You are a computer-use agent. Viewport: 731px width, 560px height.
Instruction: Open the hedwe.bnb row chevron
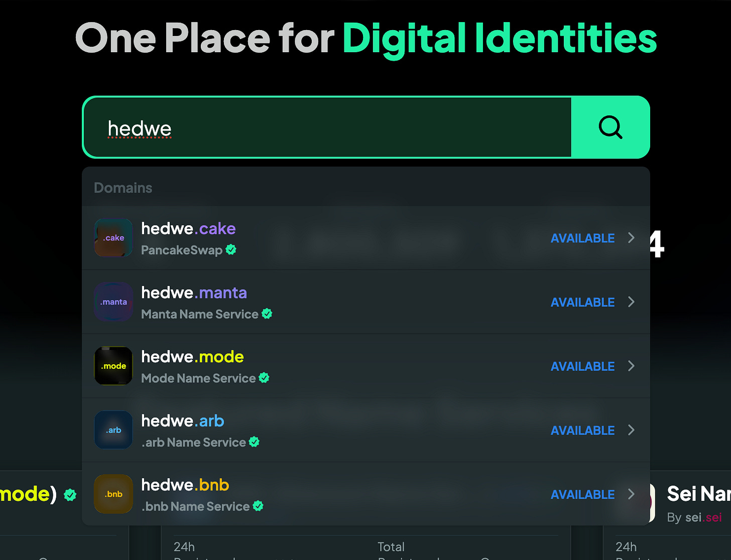[632, 494]
